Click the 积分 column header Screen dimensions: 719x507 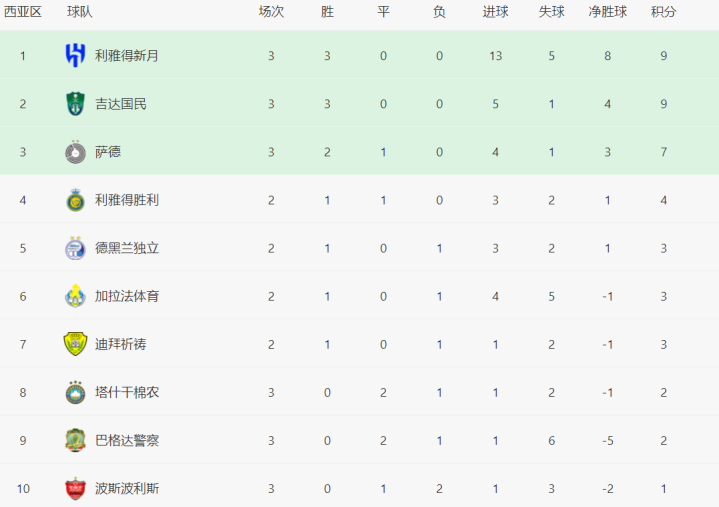click(x=664, y=12)
